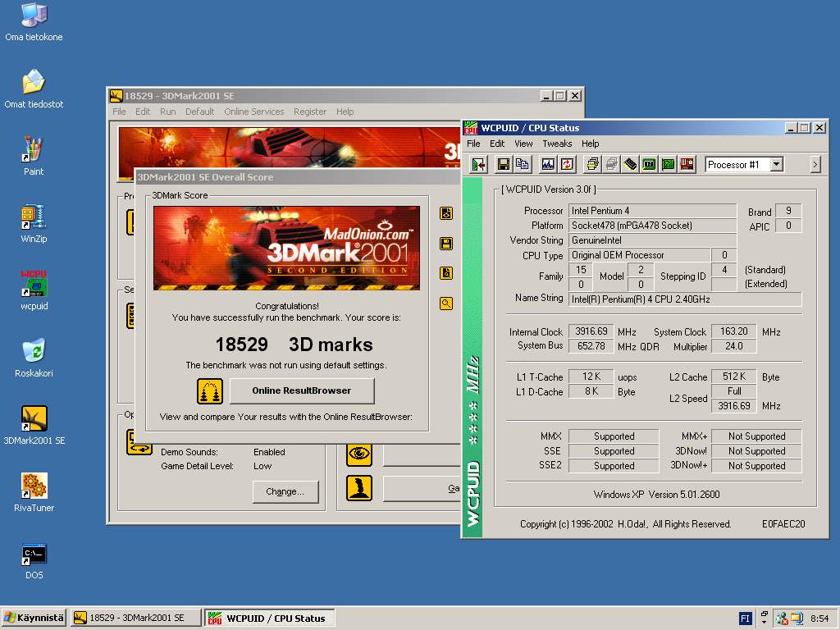This screenshot has width=840, height=630.
Task: Open the Online Services menu in 3DMark2001
Action: click(x=253, y=112)
